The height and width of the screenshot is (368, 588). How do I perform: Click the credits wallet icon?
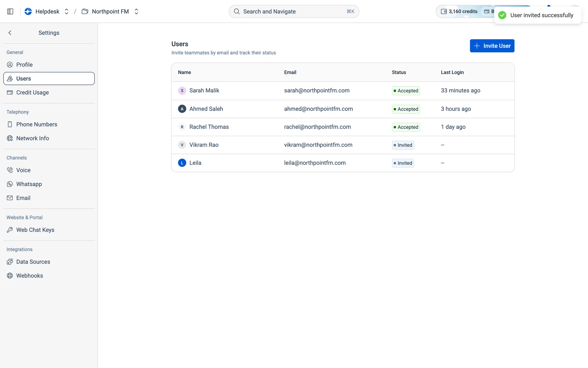[444, 11]
